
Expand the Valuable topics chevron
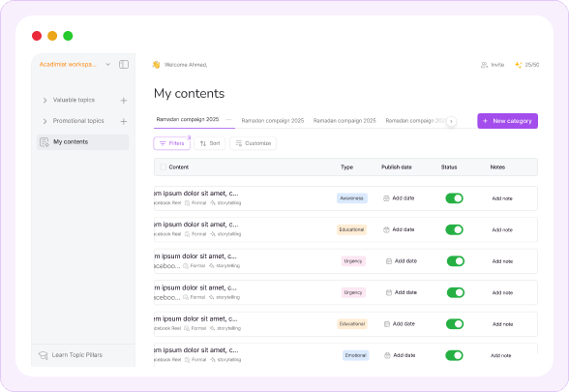(45, 101)
